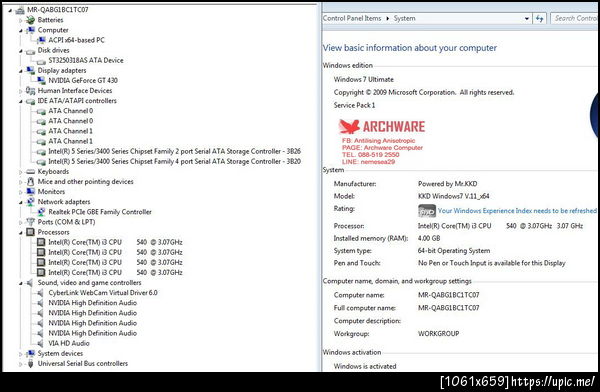Select the first NVIDIA High Definition Audio entry
Image resolution: width=600 pixels, height=392 pixels.
93,303
